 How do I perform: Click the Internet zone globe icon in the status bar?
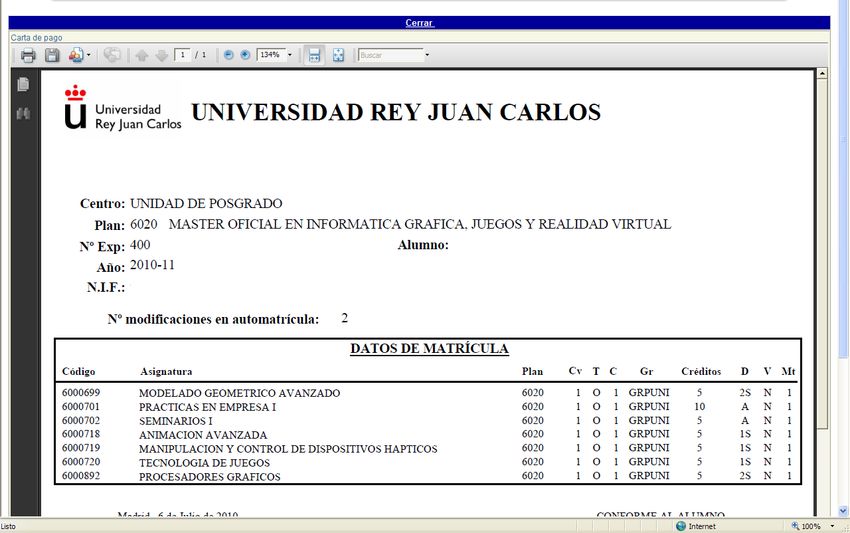tap(681, 526)
